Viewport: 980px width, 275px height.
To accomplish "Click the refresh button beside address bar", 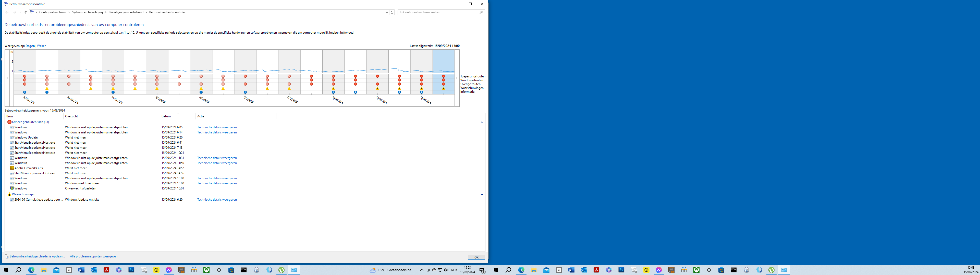I will pos(392,12).
